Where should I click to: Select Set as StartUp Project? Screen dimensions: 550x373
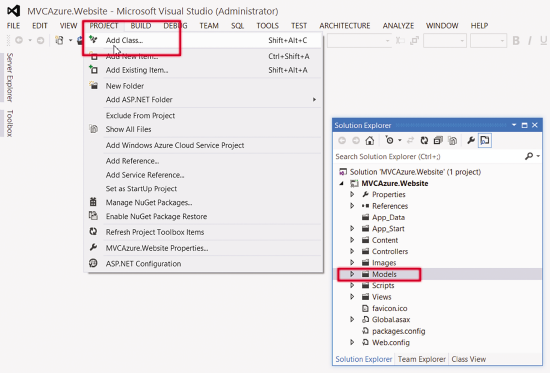pyautogui.click(x=203, y=189)
